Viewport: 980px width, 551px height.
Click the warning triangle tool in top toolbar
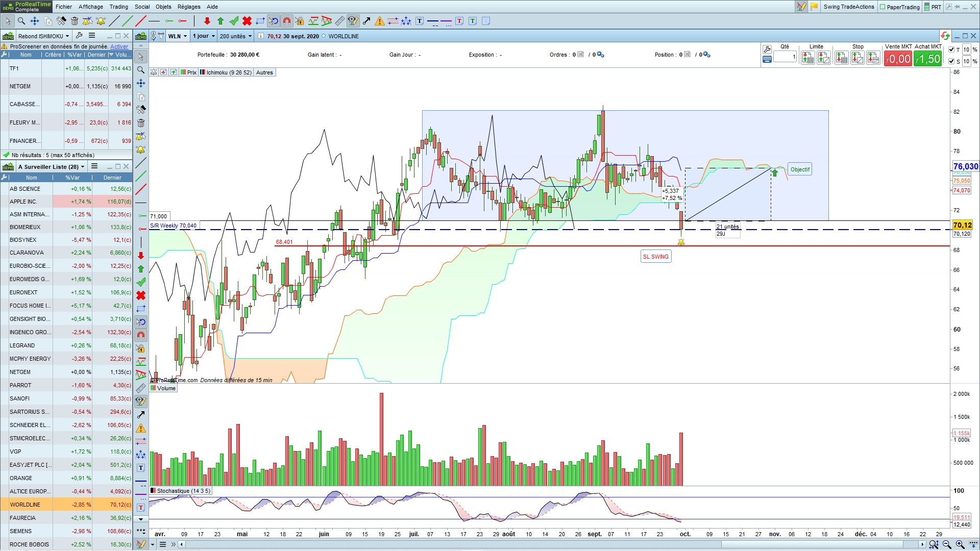(x=380, y=21)
